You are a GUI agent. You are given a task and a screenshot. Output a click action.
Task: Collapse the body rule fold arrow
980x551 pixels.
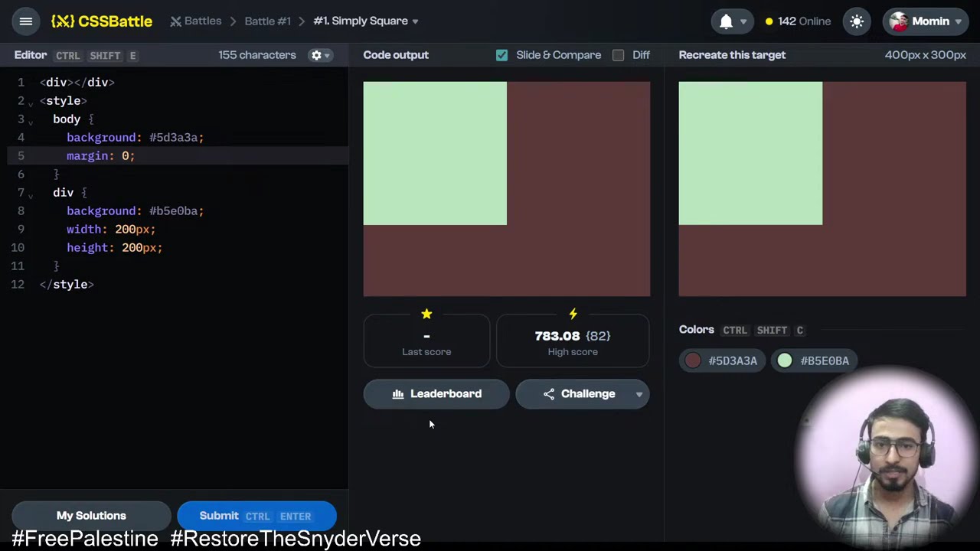point(31,121)
